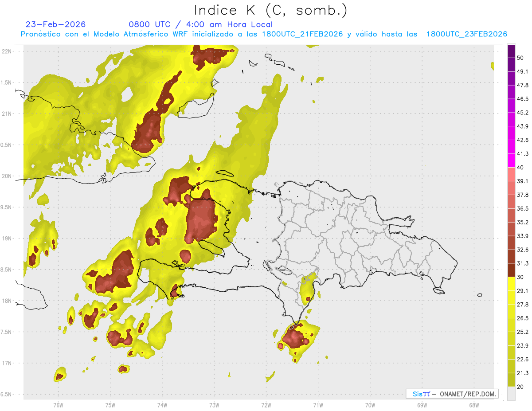Click the "26.5" colorbar label

pyautogui.click(x=523, y=318)
